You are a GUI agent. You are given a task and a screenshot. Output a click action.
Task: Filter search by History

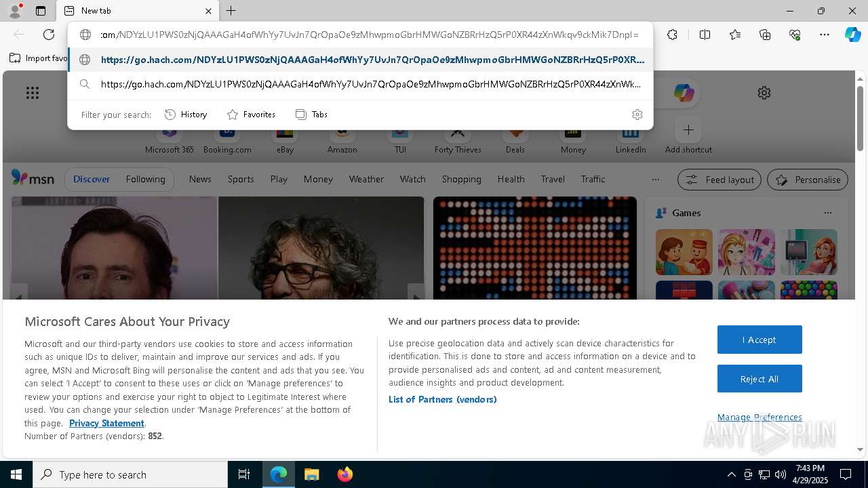point(186,115)
